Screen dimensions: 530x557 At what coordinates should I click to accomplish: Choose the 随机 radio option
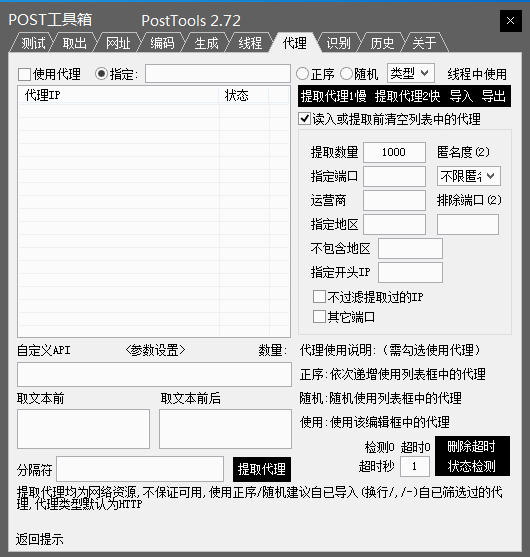click(x=346, y=74)
